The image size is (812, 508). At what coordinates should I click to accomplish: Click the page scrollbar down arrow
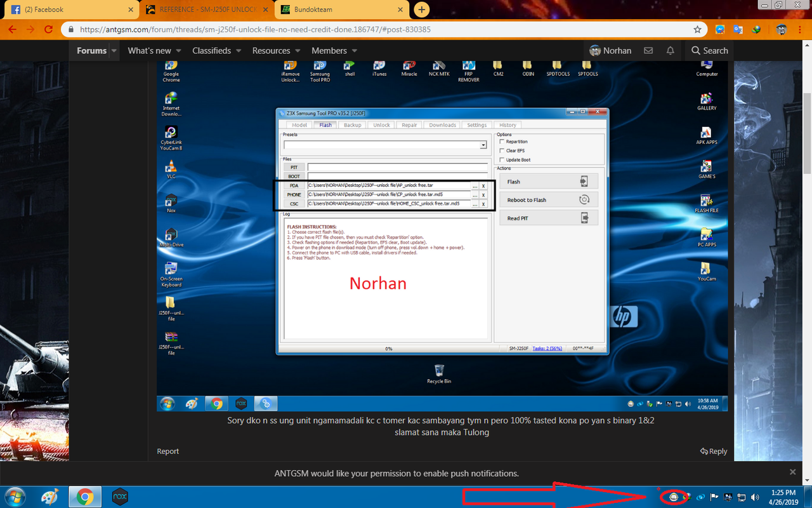[806, 480]
